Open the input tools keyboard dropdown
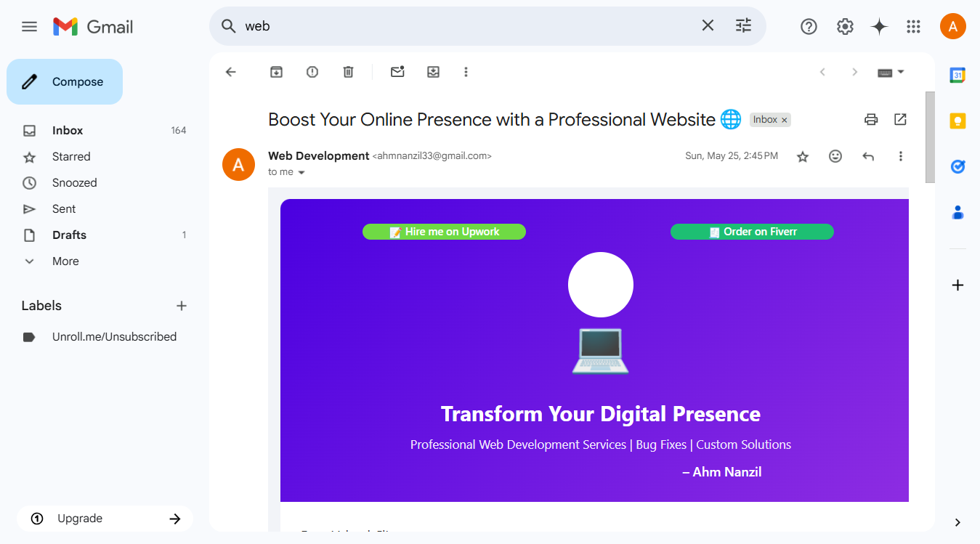 click(x=891, y=72)
